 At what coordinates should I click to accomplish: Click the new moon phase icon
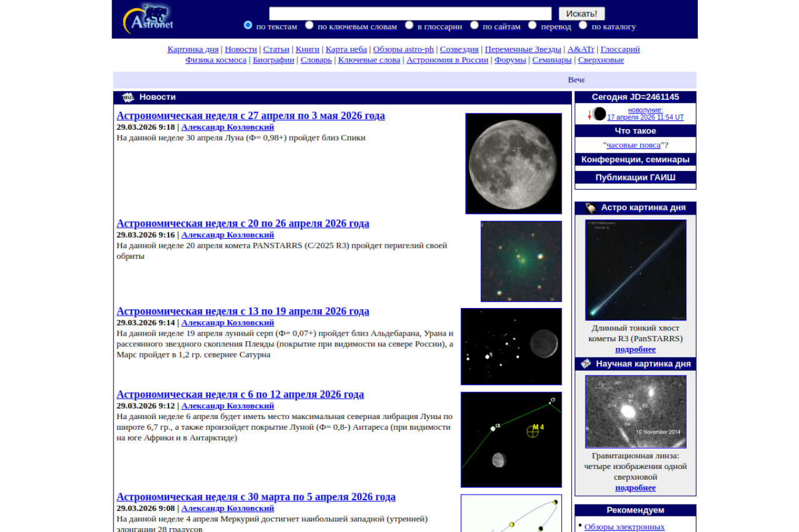point(599,114)
